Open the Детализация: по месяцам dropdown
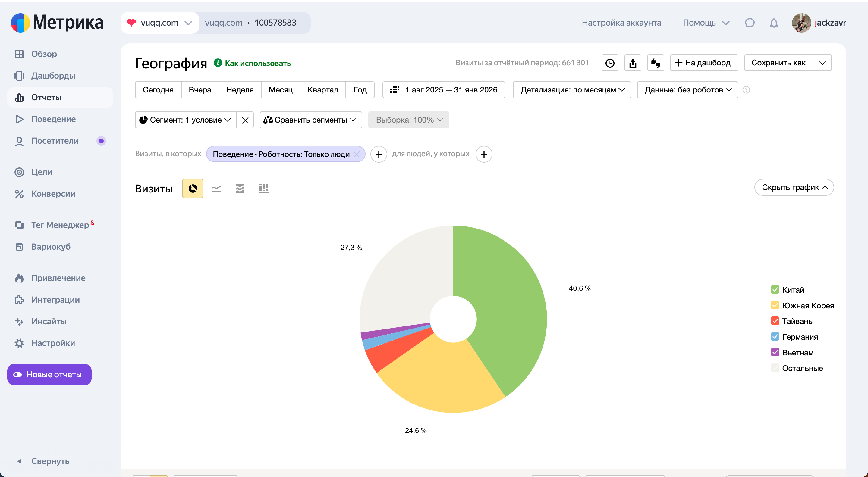This screenshot has height=477, width=868. pos(571,90)
